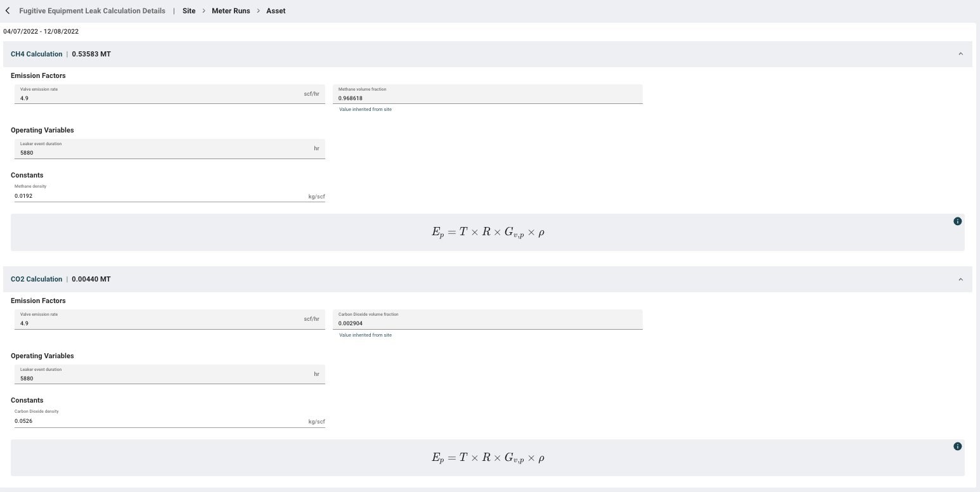The image size is (980, 492).
Task: Select the info icon next to the bottom equation
Action: (x=958, y=446)
